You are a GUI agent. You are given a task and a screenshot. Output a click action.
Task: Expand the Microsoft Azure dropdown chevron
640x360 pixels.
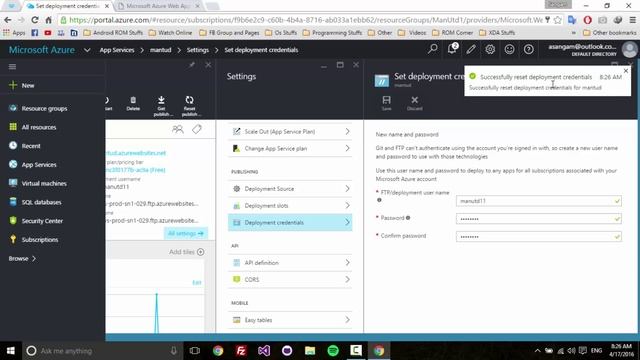coord(87,50)
